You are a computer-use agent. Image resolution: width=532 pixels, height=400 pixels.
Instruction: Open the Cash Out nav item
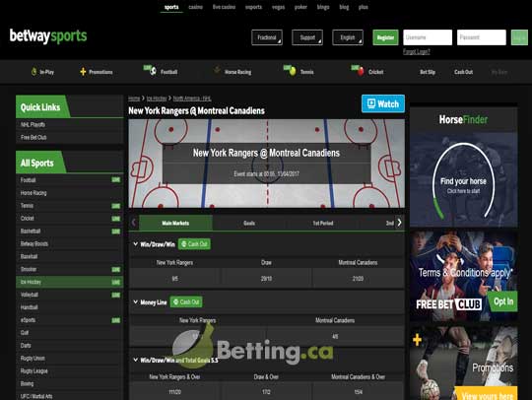coord(463,72)
